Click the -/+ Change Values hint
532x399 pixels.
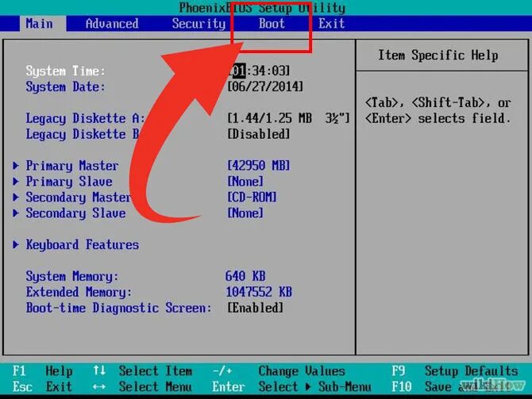coord(279,371)
